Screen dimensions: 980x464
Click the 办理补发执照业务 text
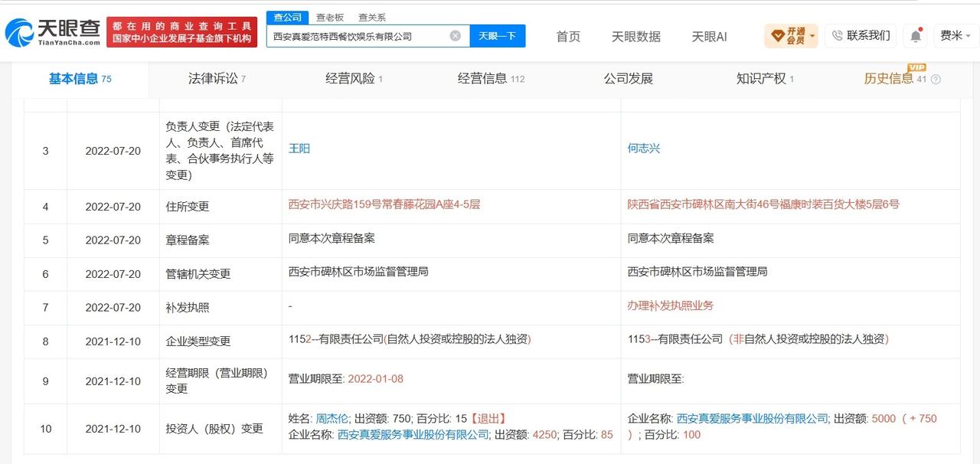coord(671,306)
